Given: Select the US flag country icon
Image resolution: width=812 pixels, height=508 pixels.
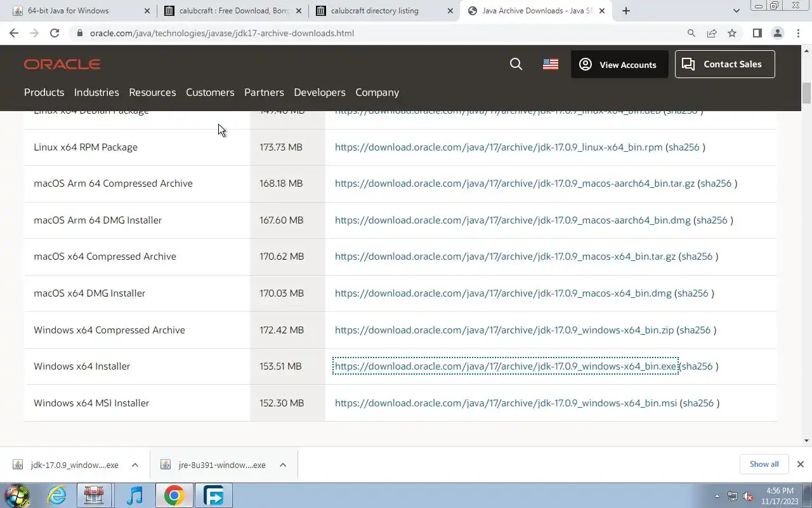Looking at the screenshot, I should click(551, 64).
